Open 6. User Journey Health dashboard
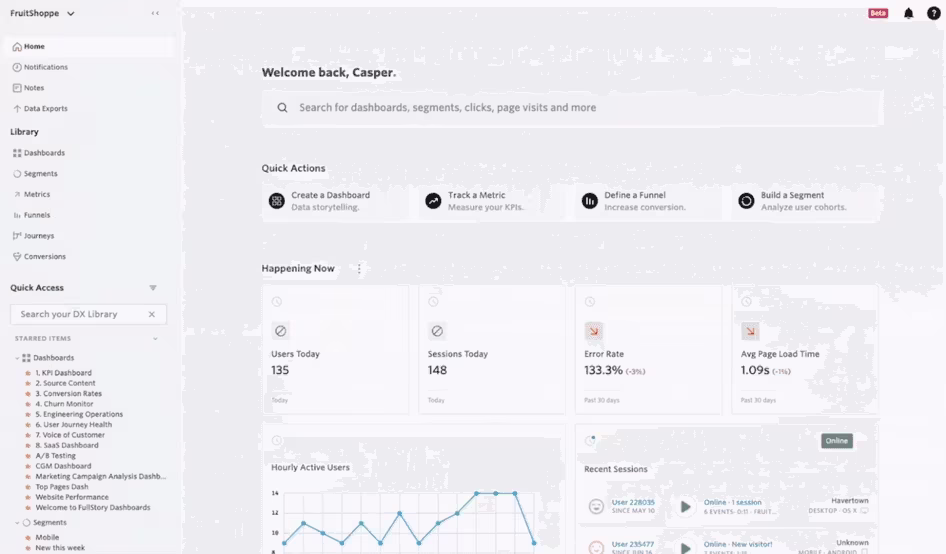 coord(74,424)
